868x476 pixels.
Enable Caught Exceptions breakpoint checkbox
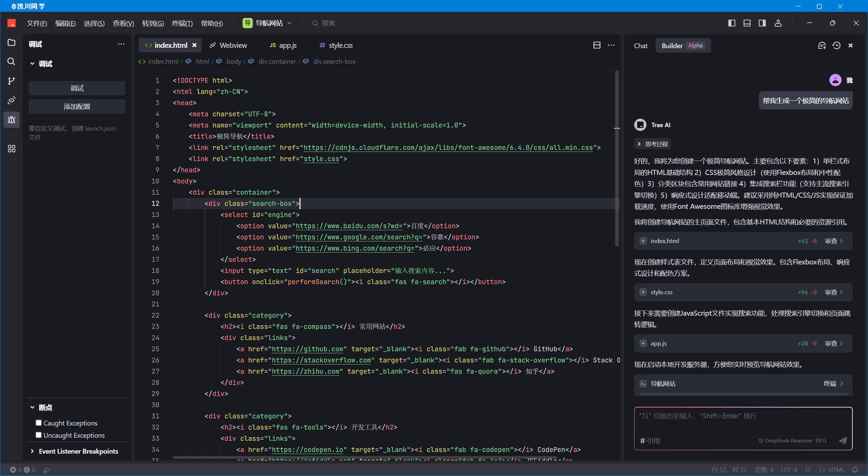pos(39,423)
